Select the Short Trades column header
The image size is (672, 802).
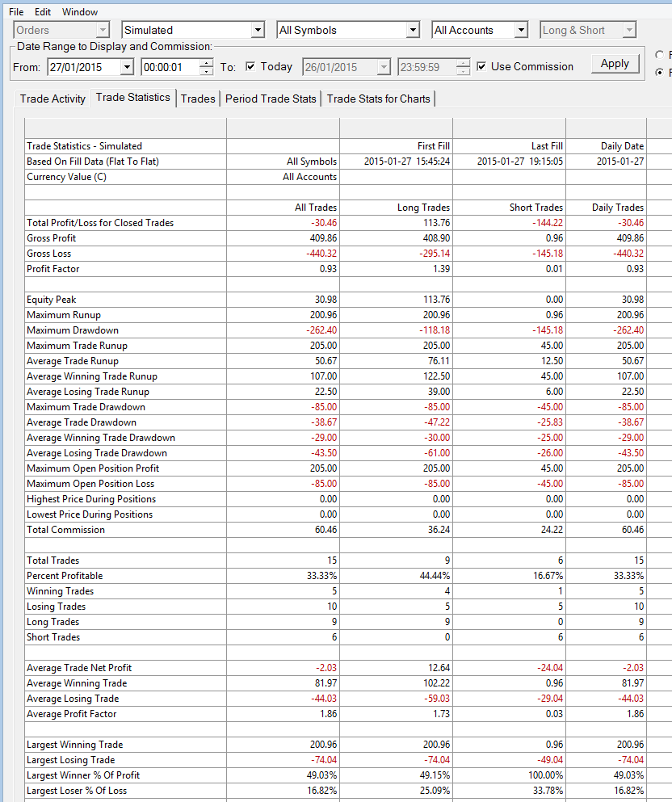536,207
